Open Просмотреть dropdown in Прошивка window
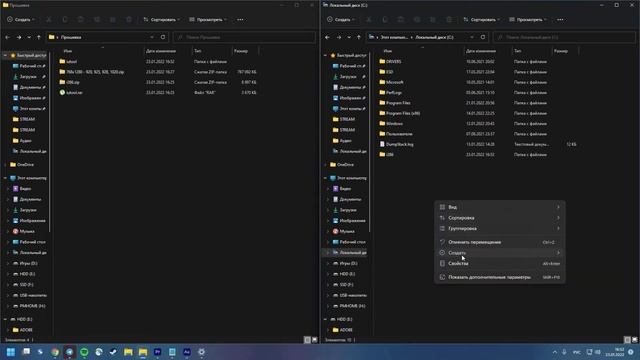The width and height of the screenshot is (640, 360). coord(208,20)
